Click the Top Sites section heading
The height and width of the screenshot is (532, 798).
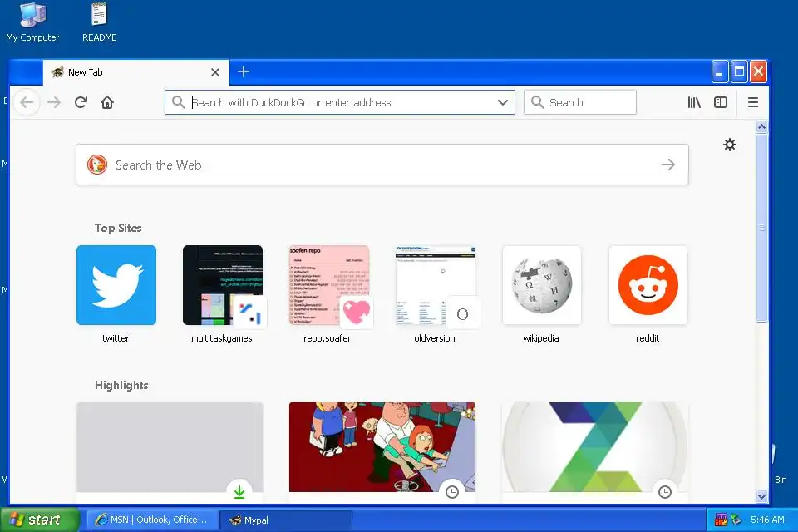pos(118,228)
